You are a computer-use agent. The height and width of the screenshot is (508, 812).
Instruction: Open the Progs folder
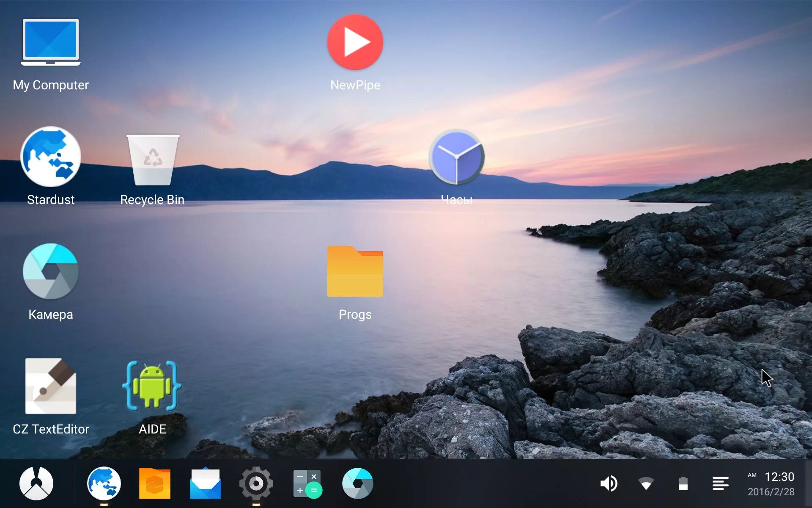point(355,271)
